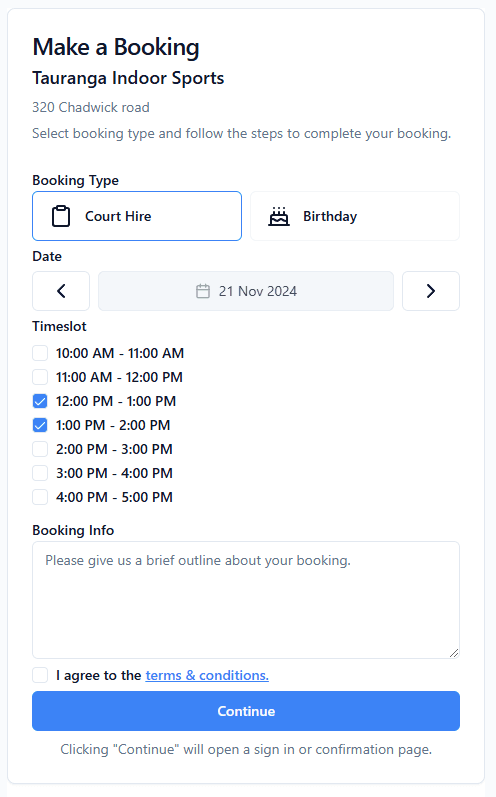Viewport: 496px width, 797px height.
Task: Uncheck the 1:00 PM - 2:00 PM timeslot
Action: click(40, 425)
